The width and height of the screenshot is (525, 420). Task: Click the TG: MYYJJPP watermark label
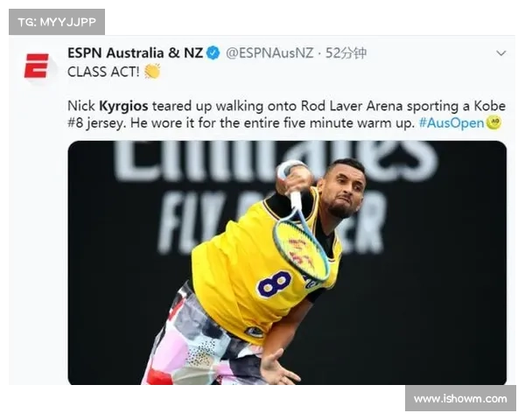(57, 22)
